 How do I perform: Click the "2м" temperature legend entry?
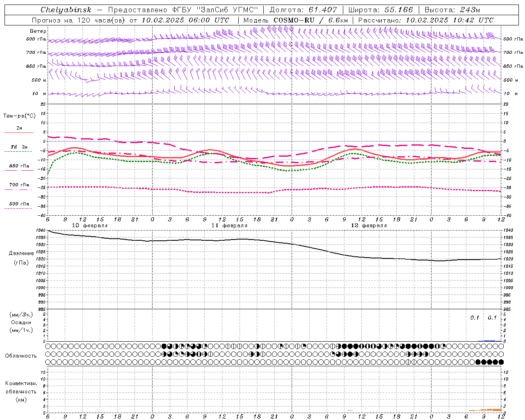19,128
